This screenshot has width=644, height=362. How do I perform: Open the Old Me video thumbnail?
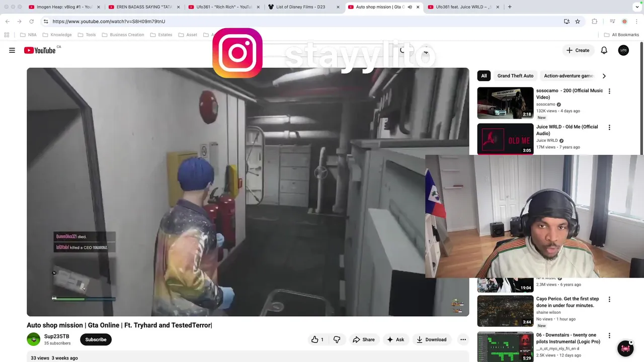point(505,139)
